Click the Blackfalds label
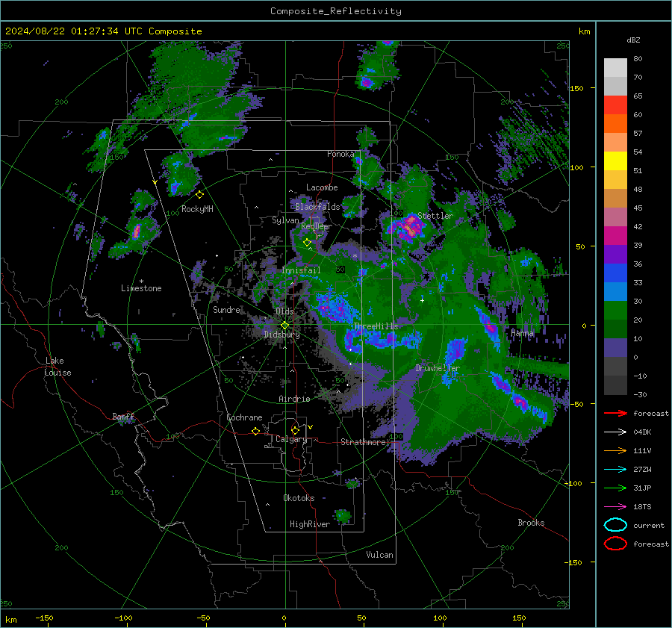 click(317, 207)
